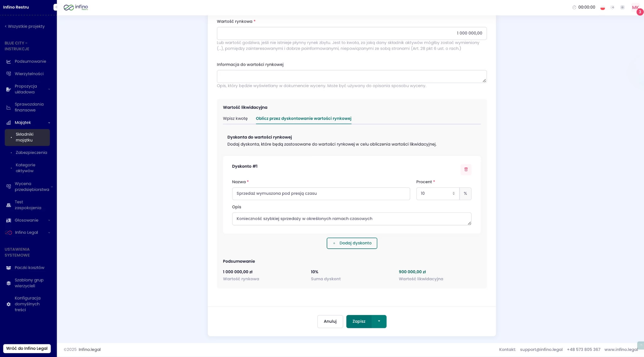Click the Szablony grup wierzycieli layers icon

point(8,283)
